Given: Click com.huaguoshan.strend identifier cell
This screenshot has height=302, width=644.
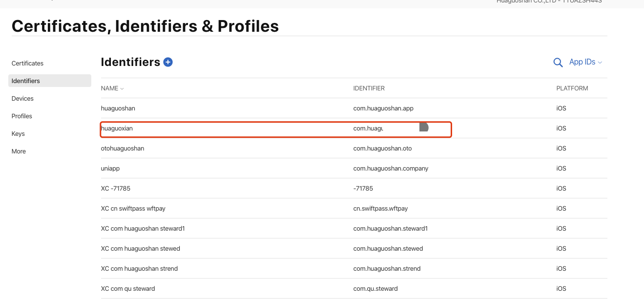Looking at the screenshot, I should pyautogui.click(x=387, y=268).
